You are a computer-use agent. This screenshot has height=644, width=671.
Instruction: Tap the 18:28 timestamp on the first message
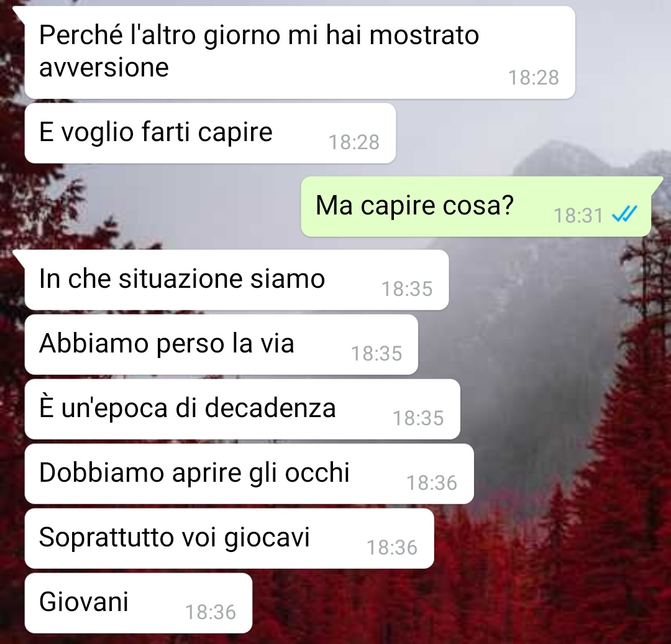533,78
